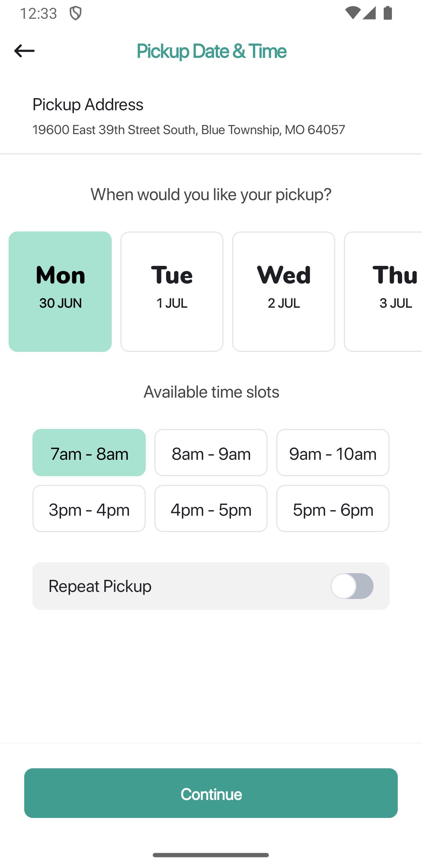Tap the shield icon in status bar

[75, 13]
